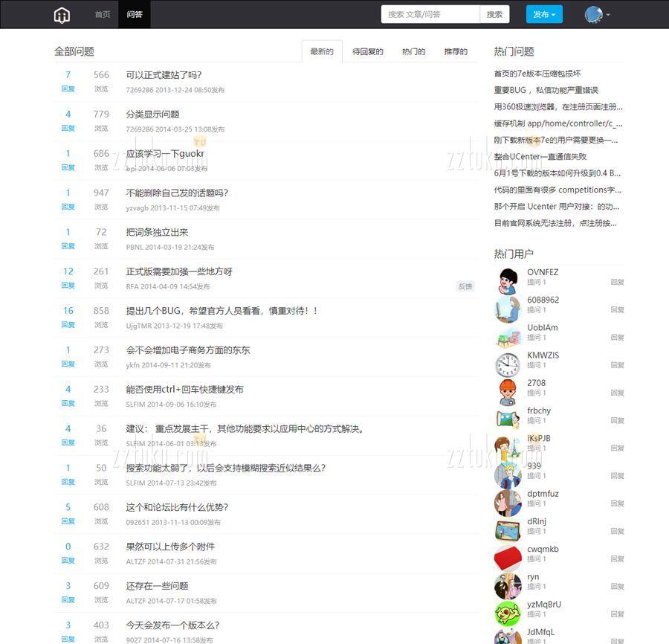Open question 正式版需要加强一些地方呀
669x644 pixels.
point(178,271)
